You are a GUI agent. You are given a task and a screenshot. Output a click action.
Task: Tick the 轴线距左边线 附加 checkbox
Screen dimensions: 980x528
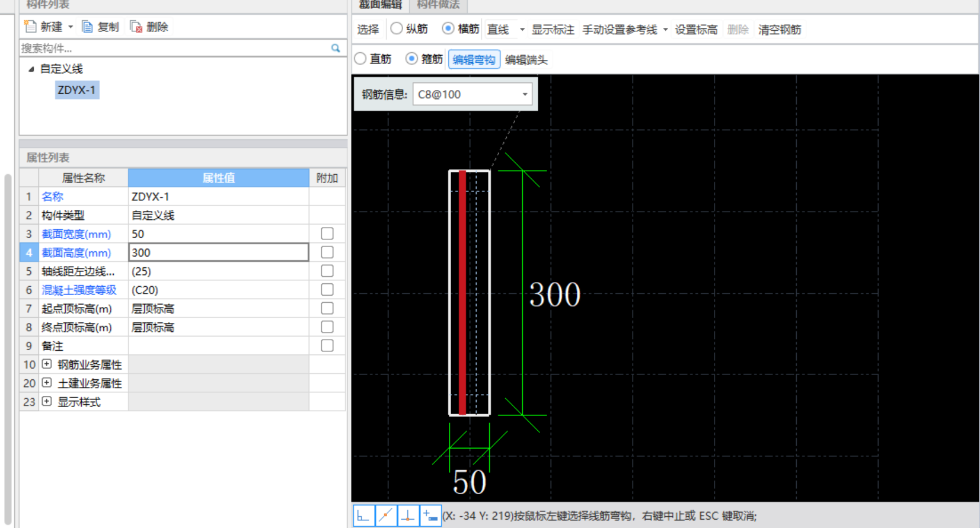[327, 271]
